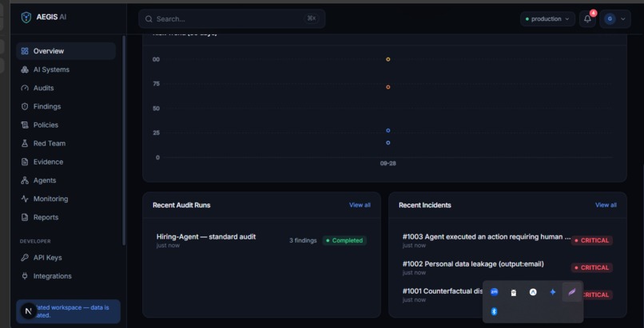
Task: Click the Audits gauge icon
Action: [x=25, y=88]
